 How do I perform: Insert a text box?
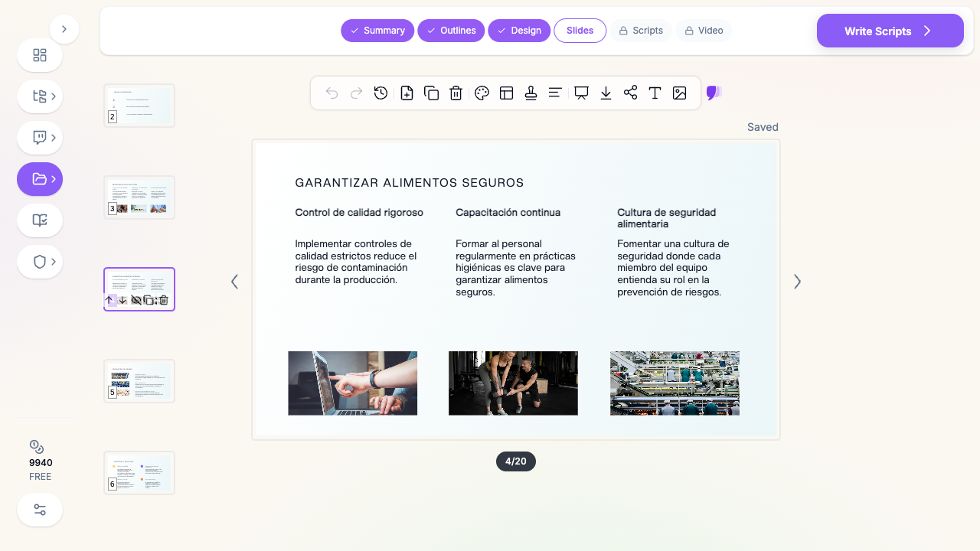(655, 93)
